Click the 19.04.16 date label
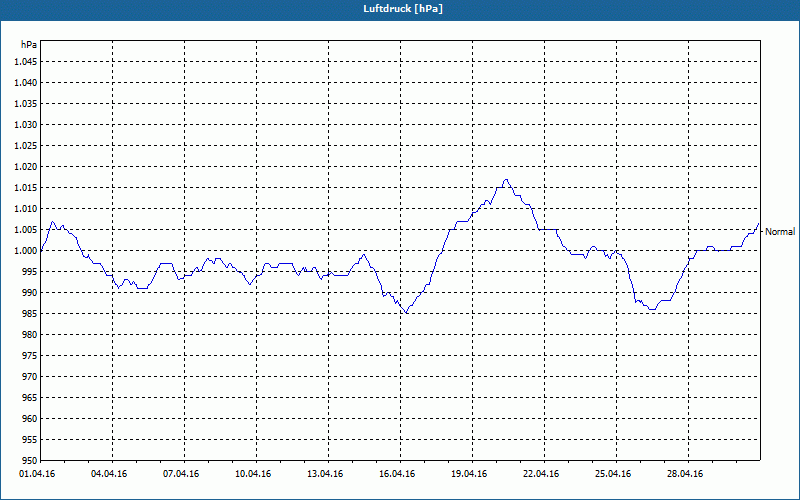The image size is (800, 500). (469, 474)
